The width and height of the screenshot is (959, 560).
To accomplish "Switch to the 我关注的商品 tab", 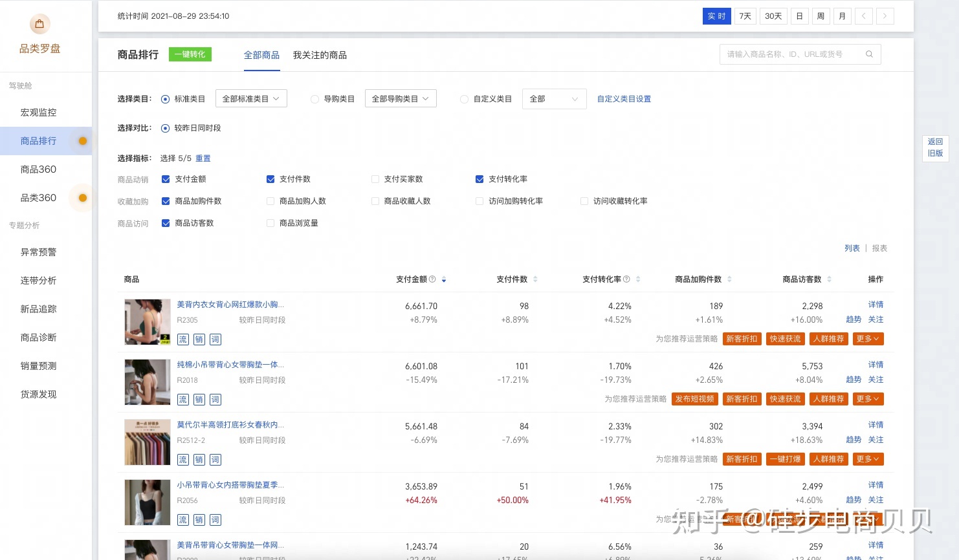I will (320, 55).
